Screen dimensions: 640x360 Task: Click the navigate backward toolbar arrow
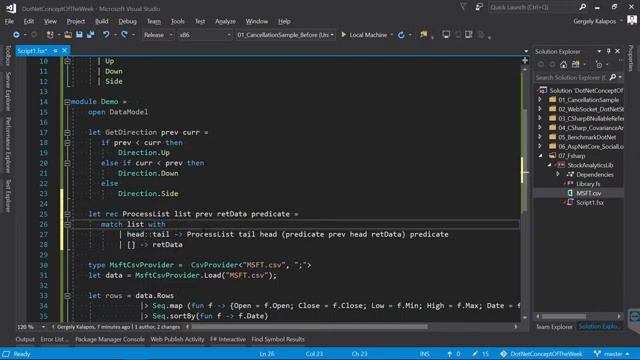pyautogui.click(x=16, y=35)
